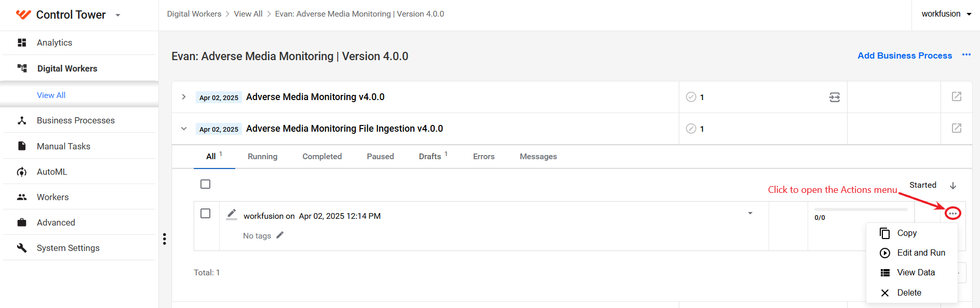This screenshot has width=980, height=308.
Task: Collapse Adverse Media Monitoring File Ingestion row
Action: 184,129
